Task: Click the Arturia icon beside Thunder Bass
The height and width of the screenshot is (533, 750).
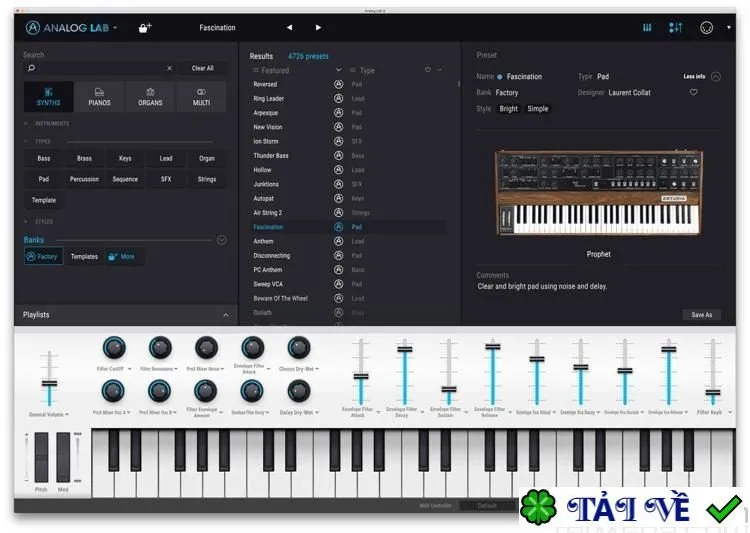Action: tap(338, 155)
